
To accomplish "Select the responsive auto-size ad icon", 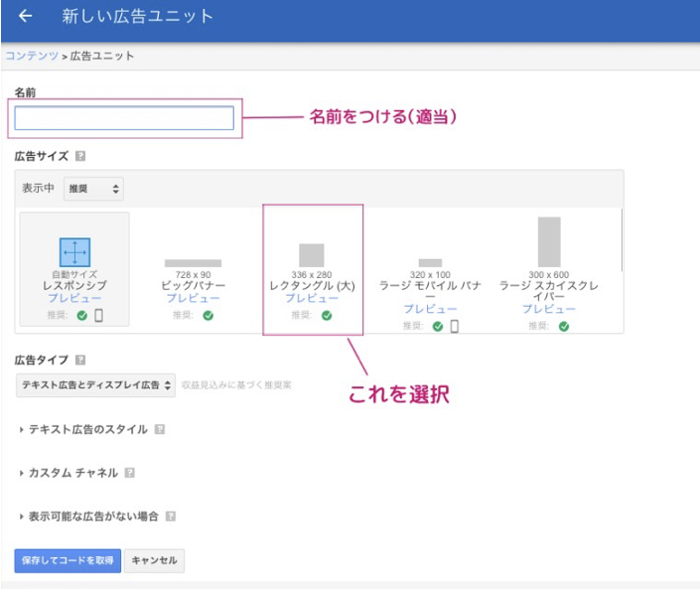I will [74, 252].
